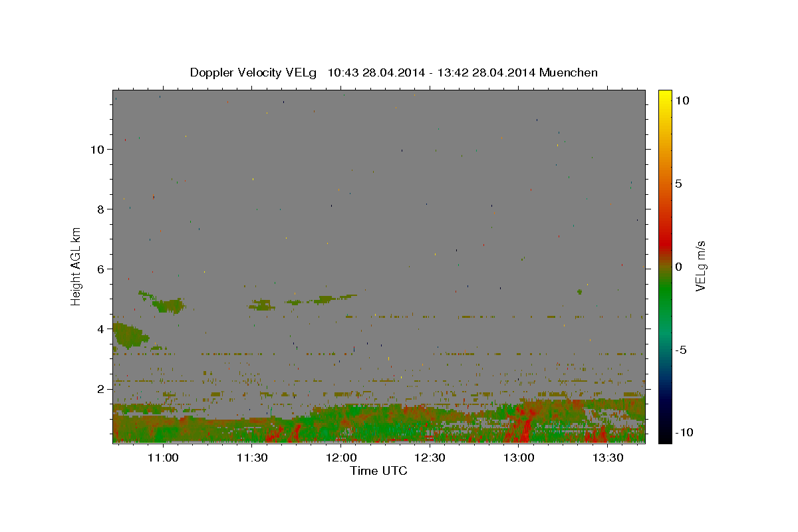The width and height of the screenshot is (798, 532).
Task: Click the colorbar label '10' at top
Action: coord(682,100)
